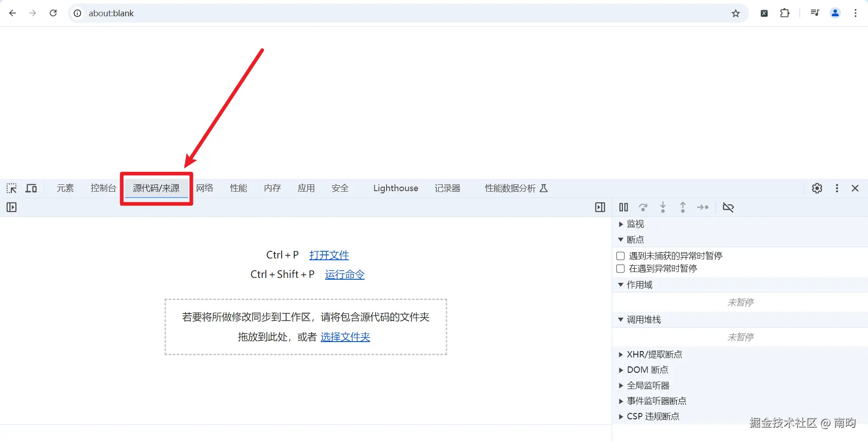Click the 选择文件夹 link
This screenshot has width=868, height=441.
(x=345, y=337)
